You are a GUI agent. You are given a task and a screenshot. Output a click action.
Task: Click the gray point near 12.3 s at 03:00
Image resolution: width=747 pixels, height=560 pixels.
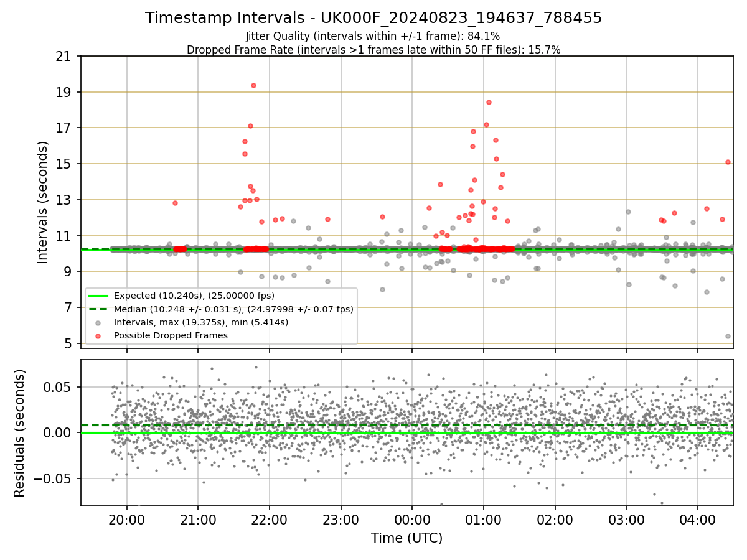click(628, 212)
